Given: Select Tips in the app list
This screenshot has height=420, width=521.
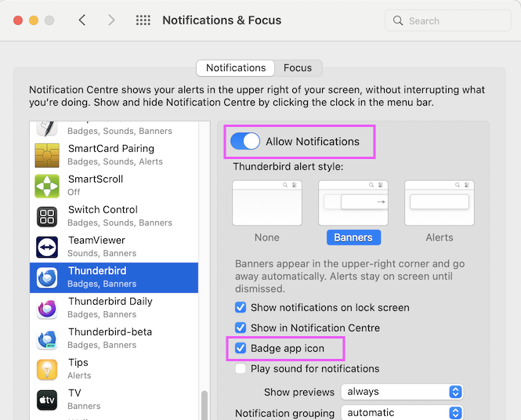Looking at the screenshot, I should coord(114,369).
